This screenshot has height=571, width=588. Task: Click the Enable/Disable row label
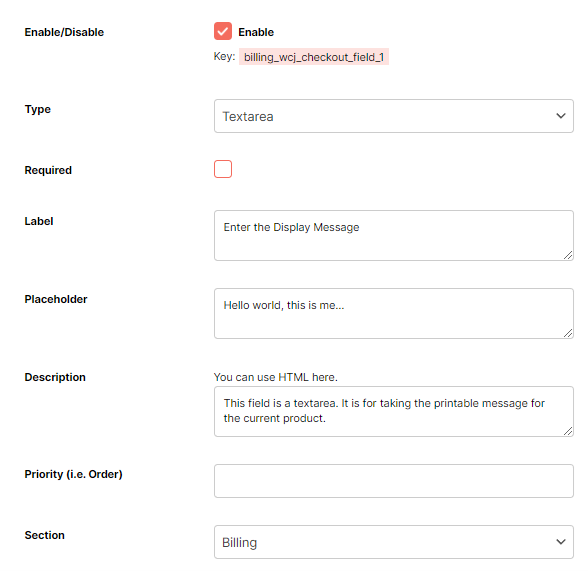tap(64, 32)
